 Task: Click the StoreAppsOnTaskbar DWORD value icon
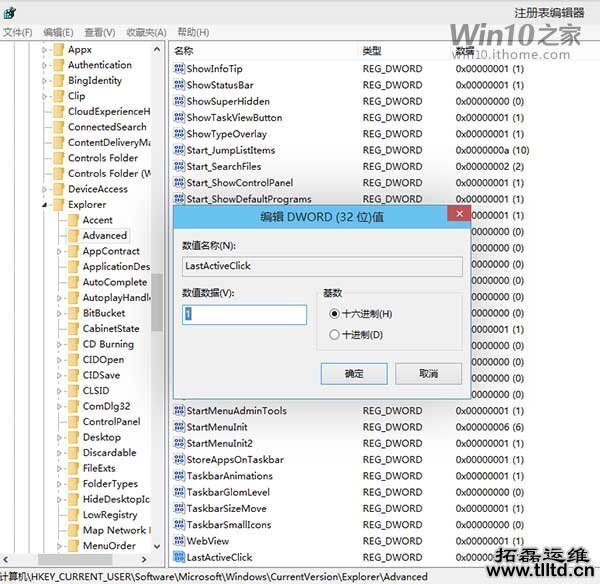tap(179, 459)
